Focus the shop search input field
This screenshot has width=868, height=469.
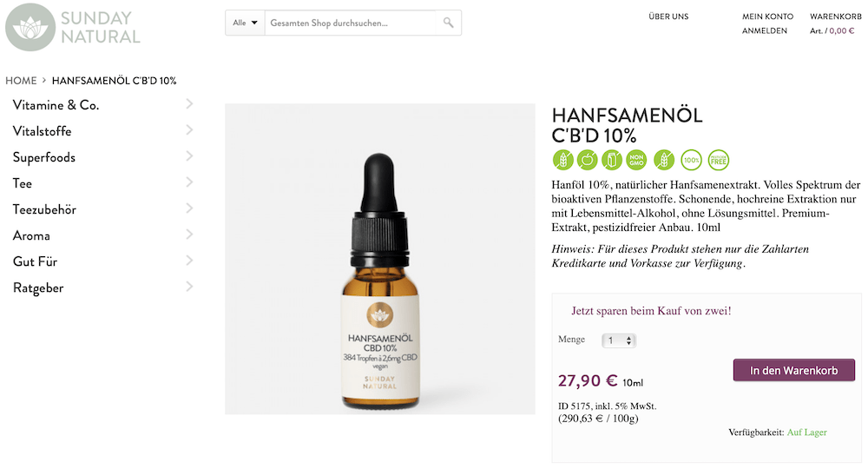pos(352,23)
